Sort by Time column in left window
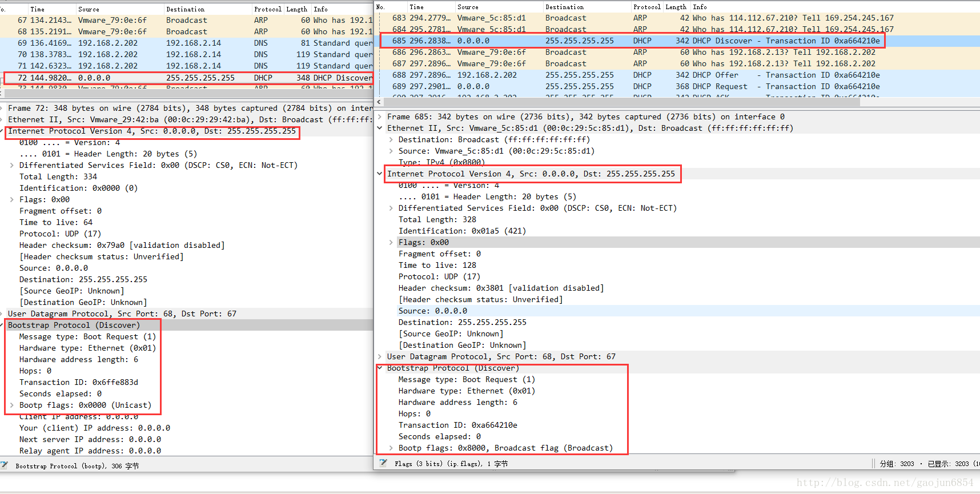980x494 pixels. 52,9
